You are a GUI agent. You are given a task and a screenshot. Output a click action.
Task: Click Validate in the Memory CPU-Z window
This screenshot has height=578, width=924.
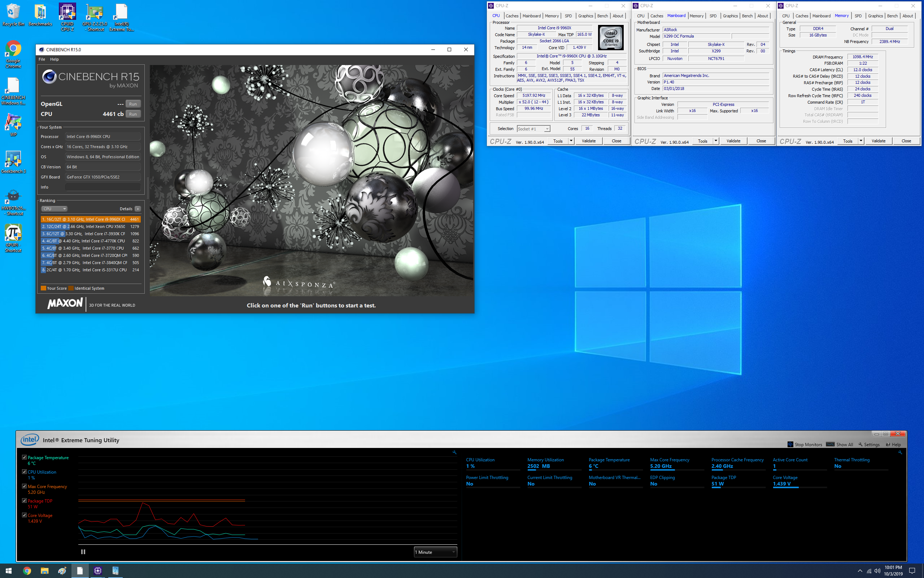pyautogui.click(x=878, y=141)
